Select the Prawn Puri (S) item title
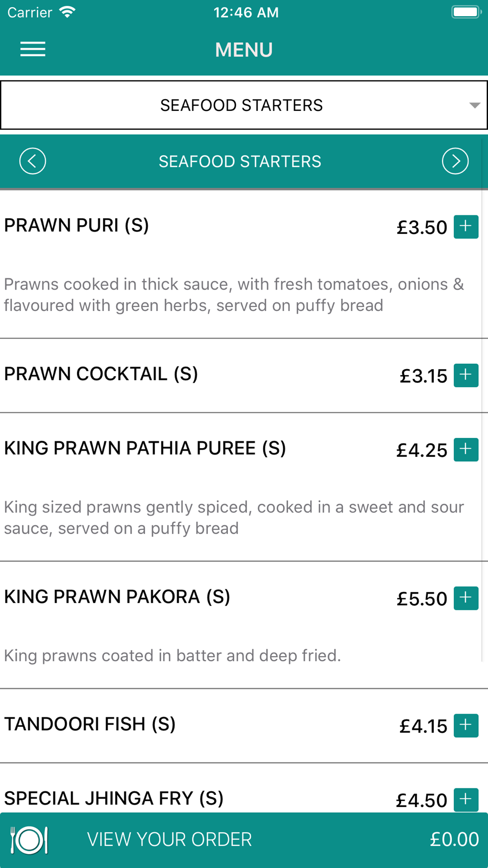Screen dimensions: 488x868 tap(77, 226)
